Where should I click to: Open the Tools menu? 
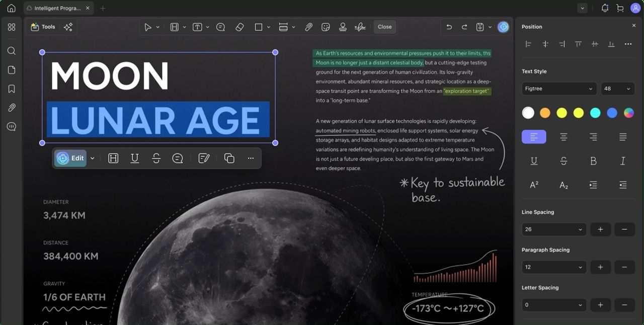pyautogui.click(x=43, y=27)
